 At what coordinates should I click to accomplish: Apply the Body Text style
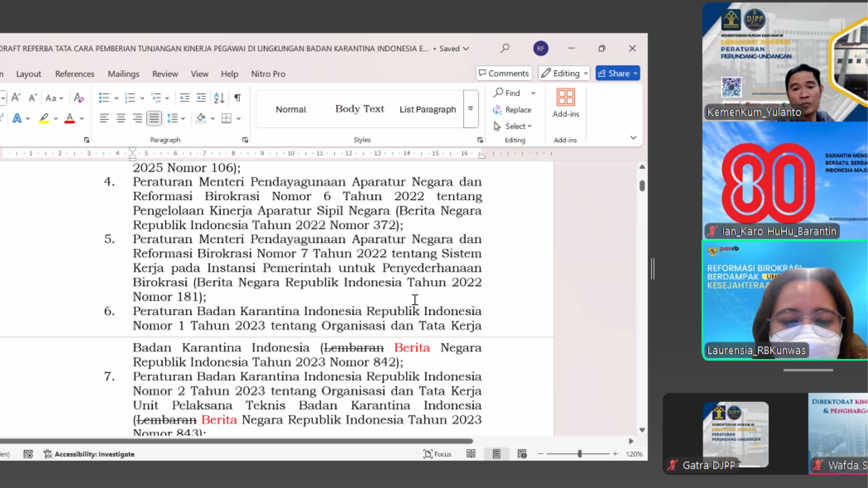pyautogui.click(x=359, y=109)
